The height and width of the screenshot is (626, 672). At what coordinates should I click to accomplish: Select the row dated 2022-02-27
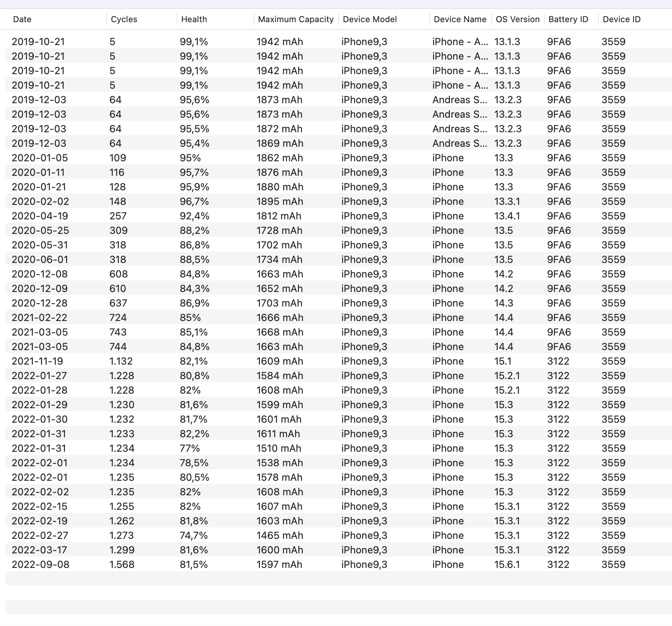coord(339,535)
